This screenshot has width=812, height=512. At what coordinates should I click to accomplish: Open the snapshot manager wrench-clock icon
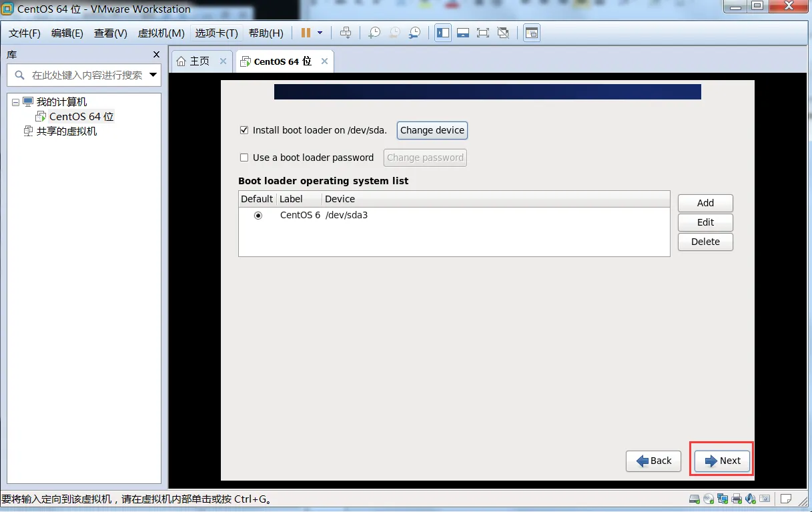415,33
